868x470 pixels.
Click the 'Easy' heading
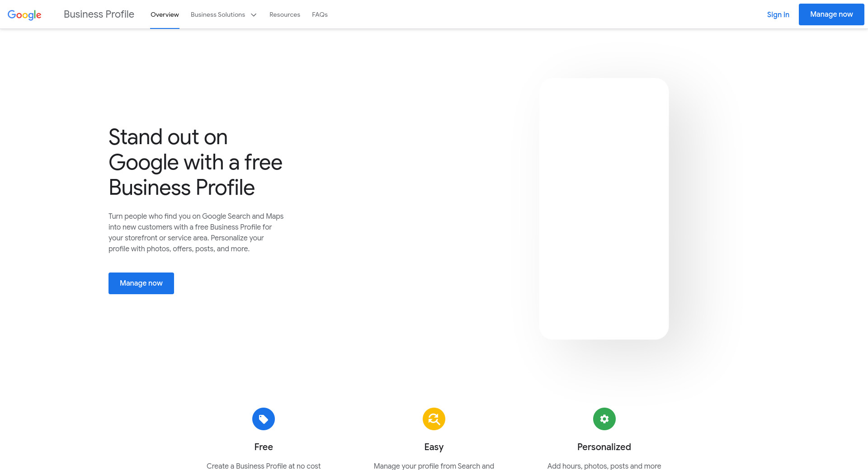(434, 447)
